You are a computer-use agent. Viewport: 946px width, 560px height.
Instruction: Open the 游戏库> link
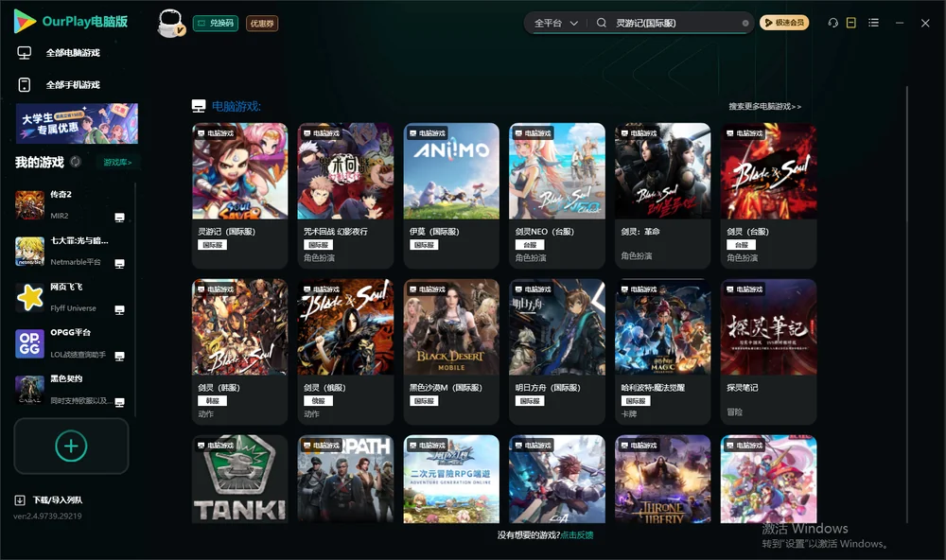pyautogui.click(x=117, y=163)
